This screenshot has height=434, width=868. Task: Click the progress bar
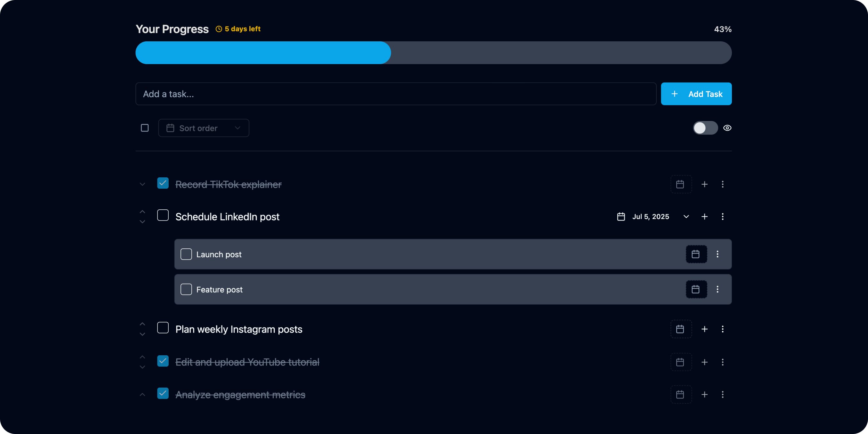tap(433, 53)
